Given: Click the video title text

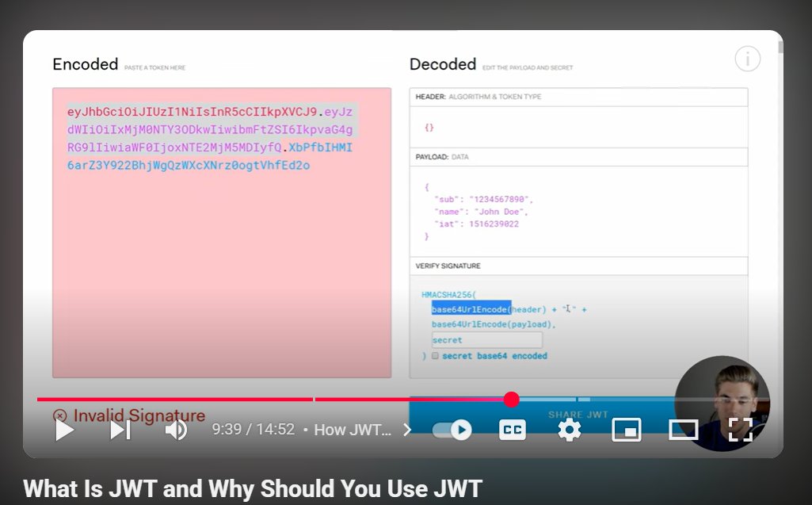Looking at the screenshot, I should (x=253, y=489).
